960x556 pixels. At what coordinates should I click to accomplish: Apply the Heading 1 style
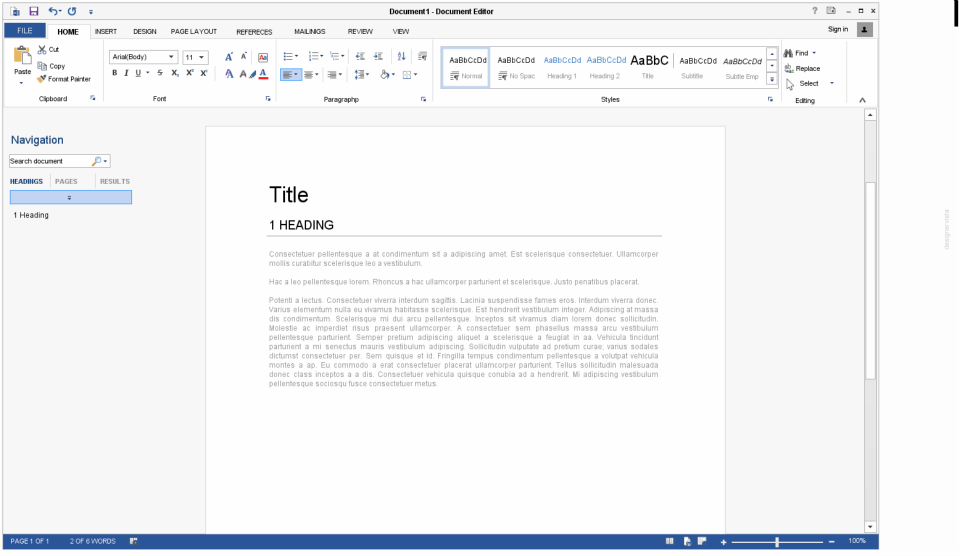pyautogui.click(x=562, y=67)
